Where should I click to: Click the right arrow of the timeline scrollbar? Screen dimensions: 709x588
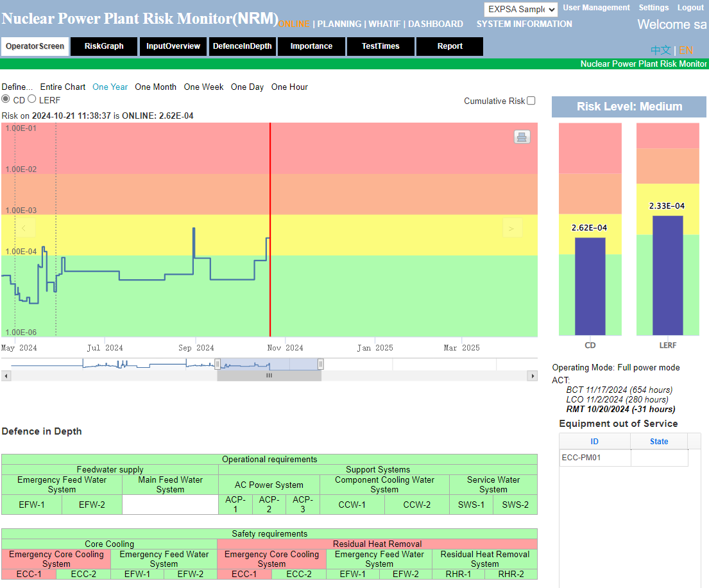point(532,376)
